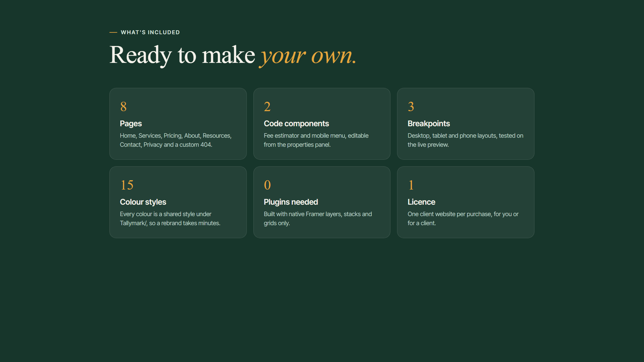Click the "Plugins needed" card title
The image size is (644, 362).
[291, 202]
